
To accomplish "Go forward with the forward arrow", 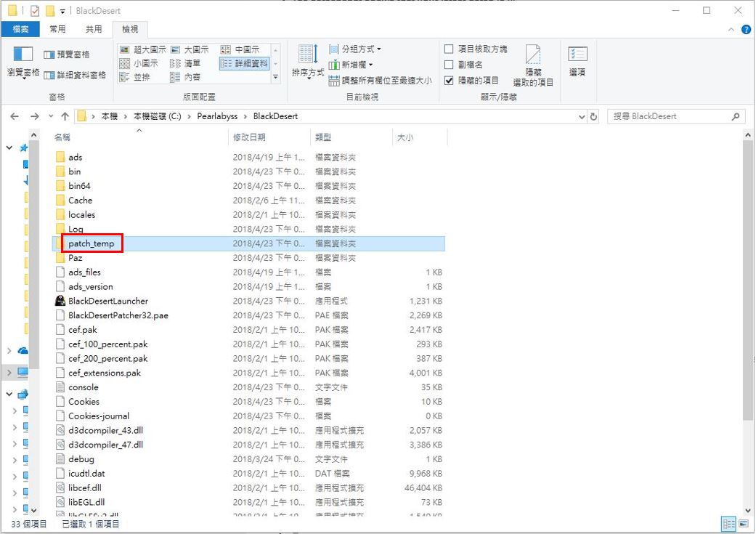I will pyautogui.click(x=35, y=116).
